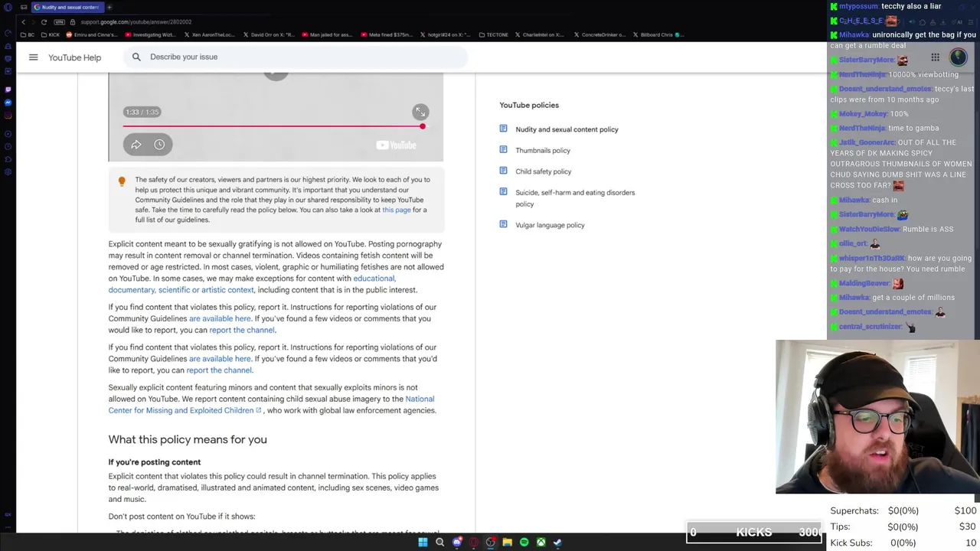Click the first 'are available here' link
The height and width of the screenshot is (551, 980).
[x=220, y=318]
